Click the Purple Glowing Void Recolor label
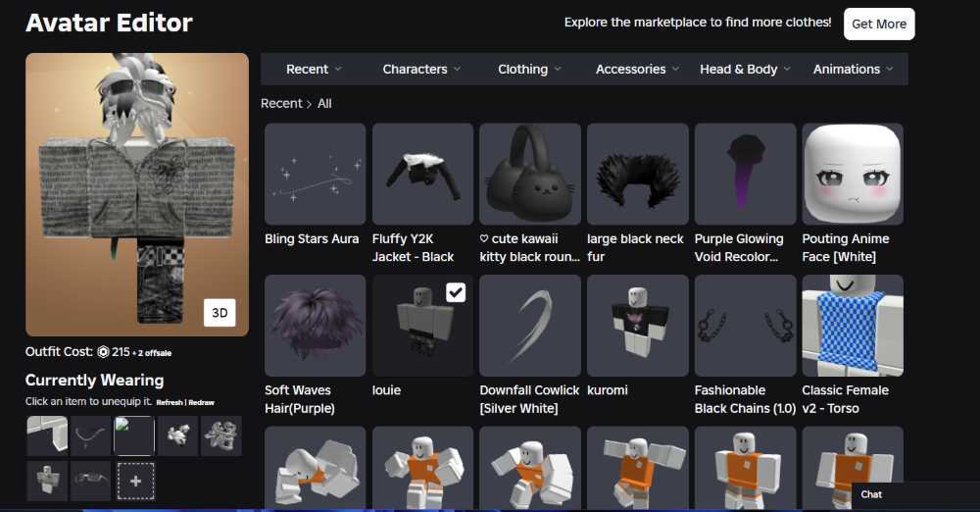The image size is (980, 512). [739, 248]
